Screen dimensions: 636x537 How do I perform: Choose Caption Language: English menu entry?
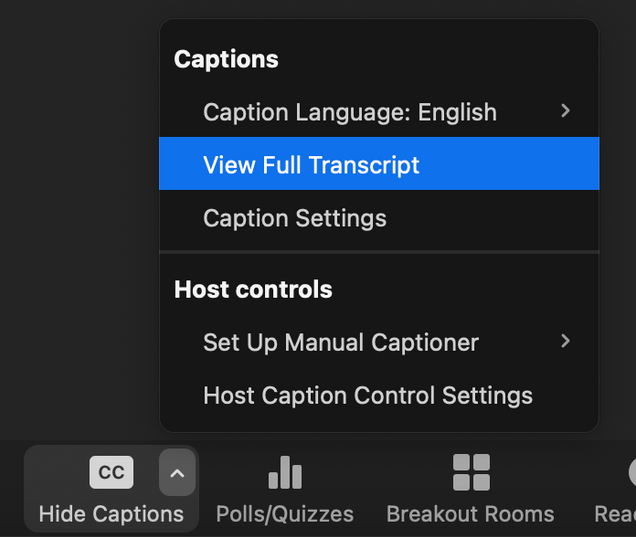[x=349, y=112]
